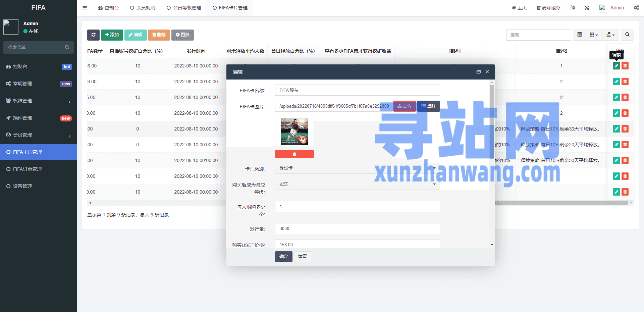Image resolution: width=644 pixels, height=312 pixels.
Task: Minimize the 编辑 dialog
Action: (x=470, y=72)
